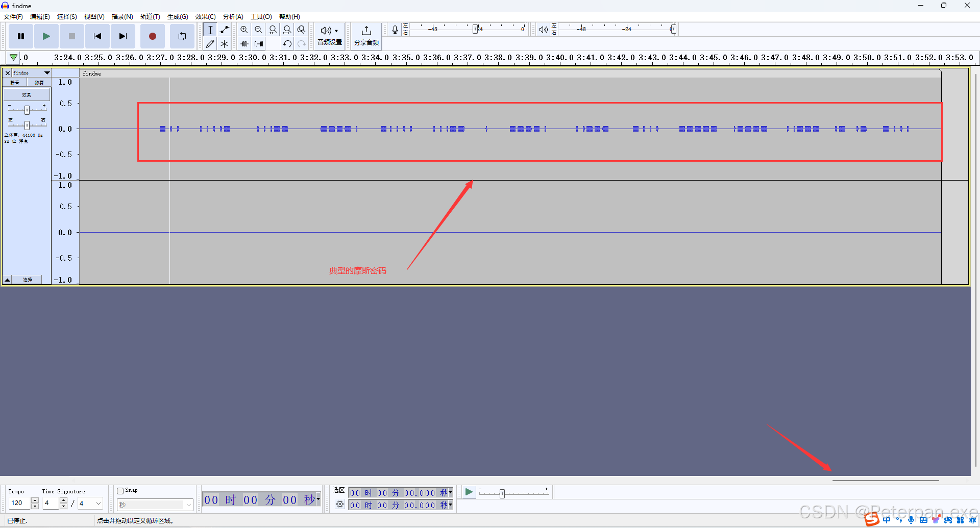
Task: Undo the last edit
Action: click(287, 44)
